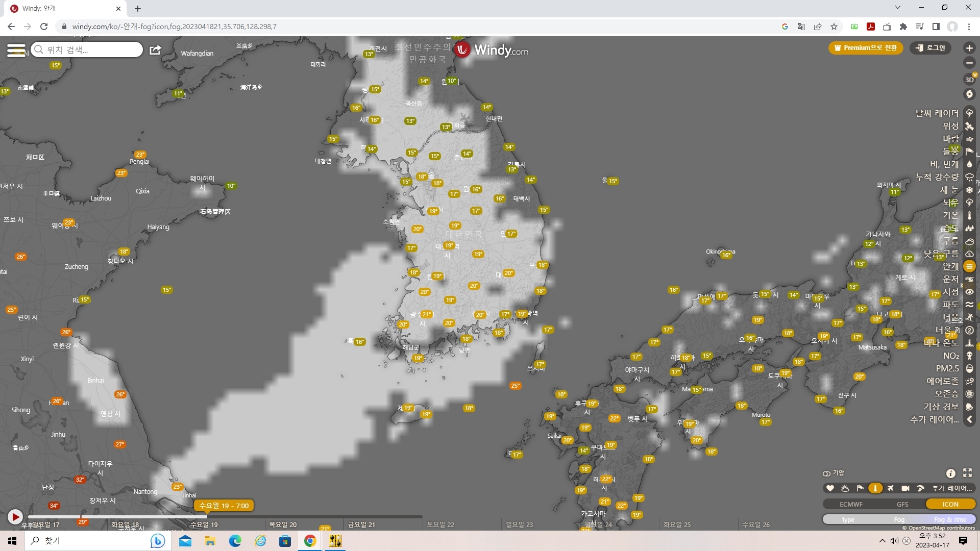
Task: Click the 로그인 login button
Action: tap(930, 48)
